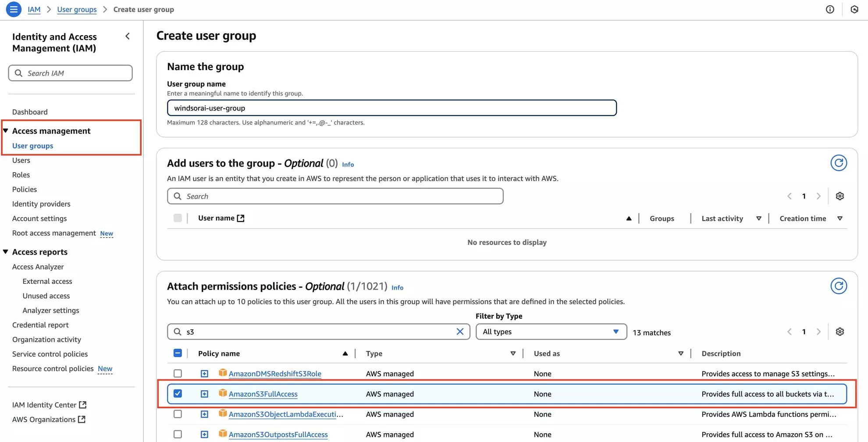868x442 pixels.
Task: Toggle the select-all policies header checkbox
Action: pyautogui.click(x=178, y=353)
